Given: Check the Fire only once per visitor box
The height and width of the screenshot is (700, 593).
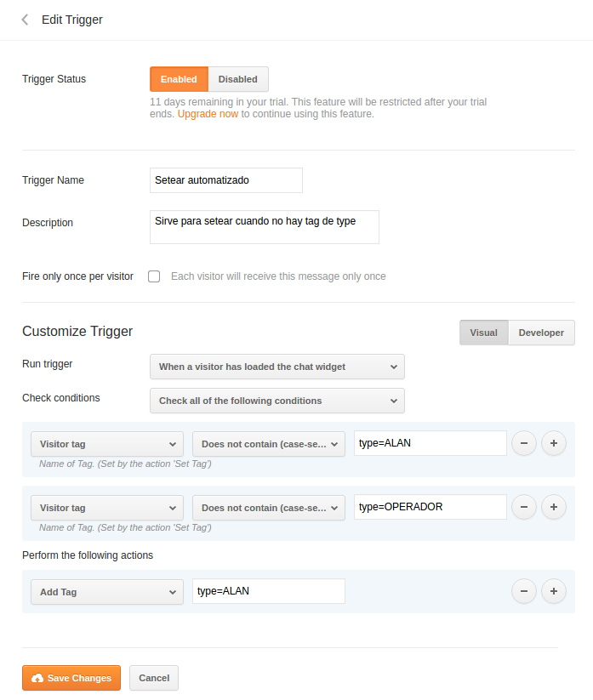Looking at the screenshot, I should point(154,276).
